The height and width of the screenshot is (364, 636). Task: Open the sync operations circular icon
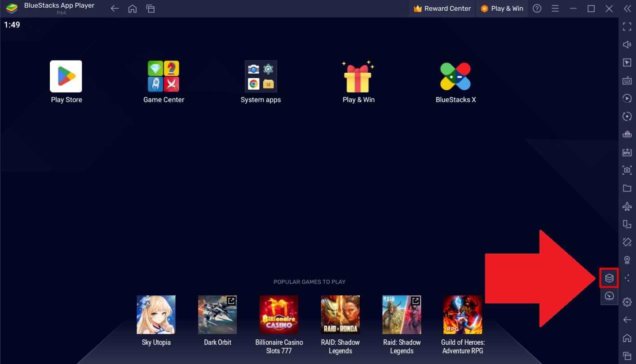627,116
